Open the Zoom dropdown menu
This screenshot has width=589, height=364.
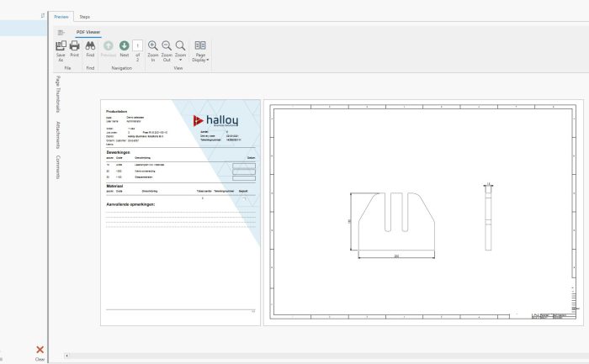180,50
